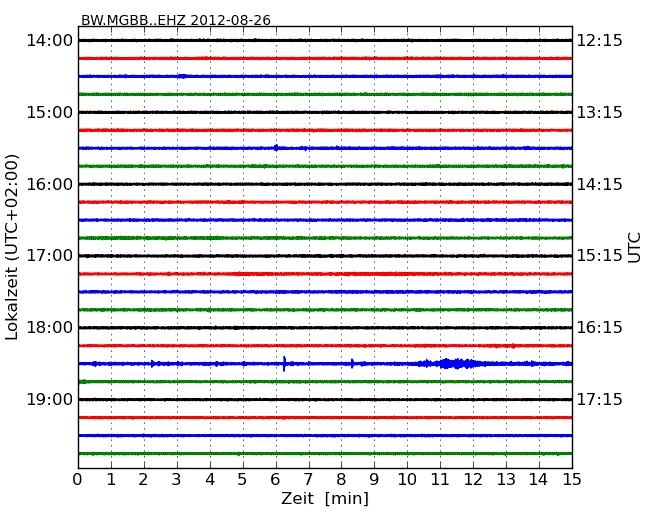The width and height of the screenshot is (650, 520).
Task: Click the x-axis tick label 4
Action: tap(210, 480)
